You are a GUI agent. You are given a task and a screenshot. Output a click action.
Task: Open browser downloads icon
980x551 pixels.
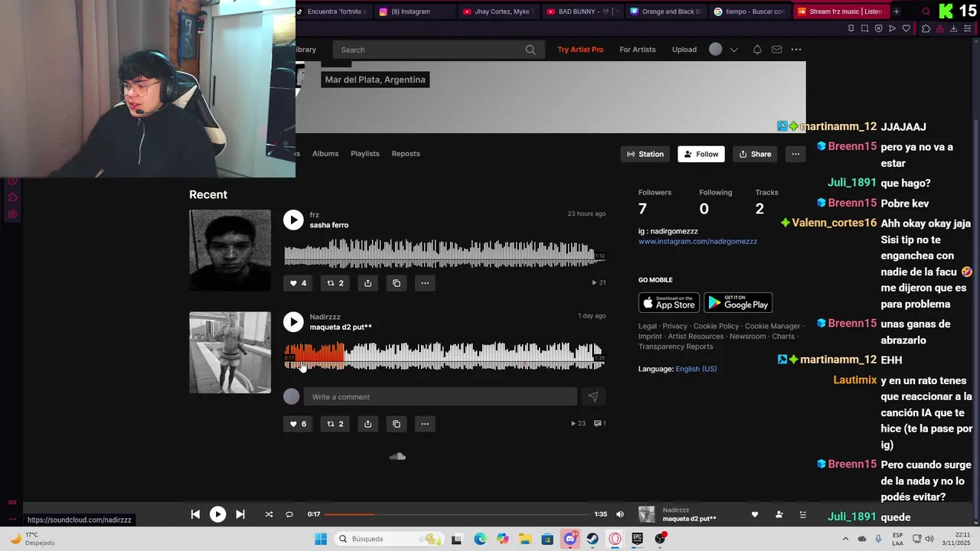953,28
